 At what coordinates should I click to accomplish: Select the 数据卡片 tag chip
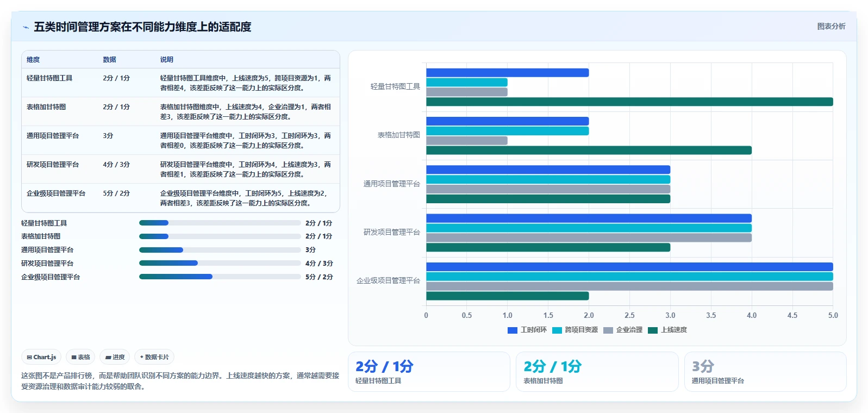(154, 357)
